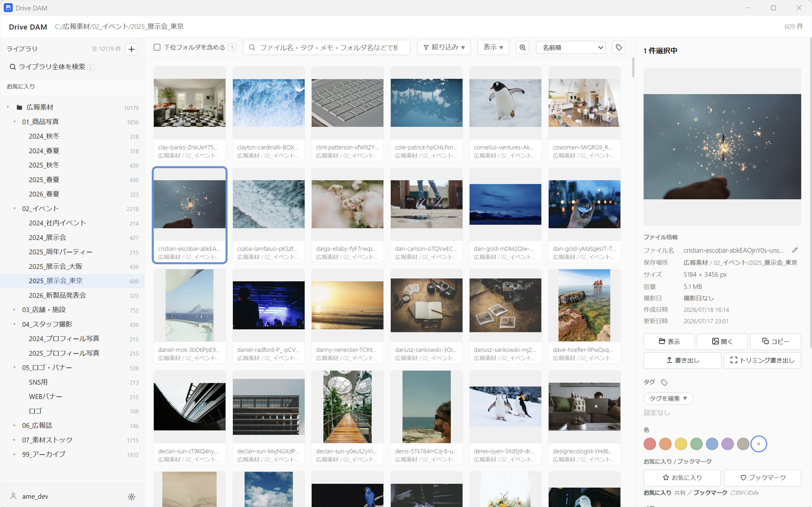
Task: Click the 表示 button in file panel
Action: (669, 342)
